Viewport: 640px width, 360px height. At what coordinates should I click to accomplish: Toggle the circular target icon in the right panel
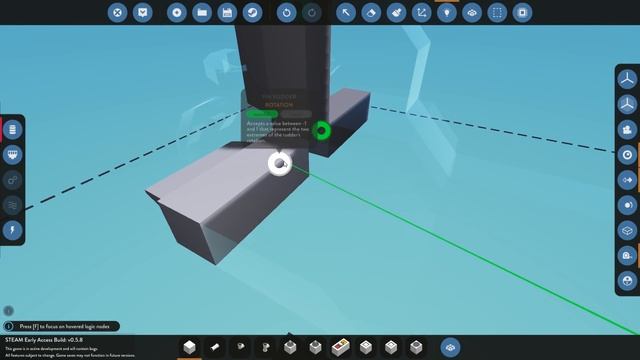pyautogui.click(x=627, y=155)
